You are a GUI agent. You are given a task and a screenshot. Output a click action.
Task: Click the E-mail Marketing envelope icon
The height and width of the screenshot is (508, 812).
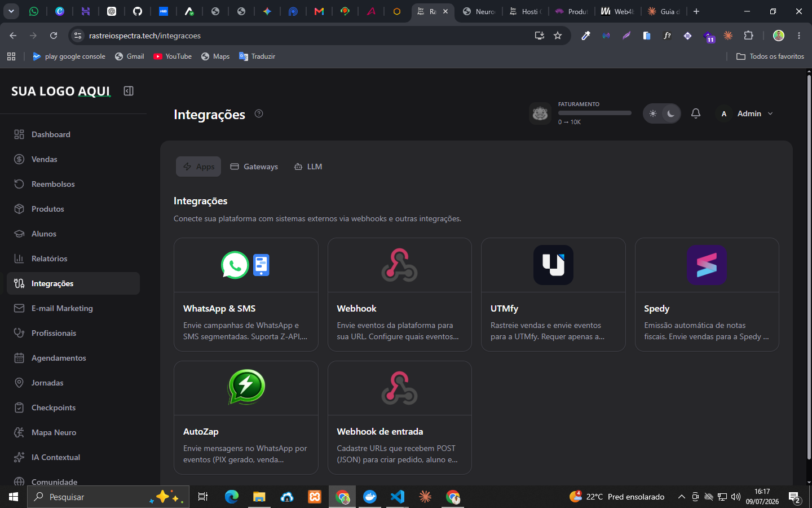[x=19, y=308]
